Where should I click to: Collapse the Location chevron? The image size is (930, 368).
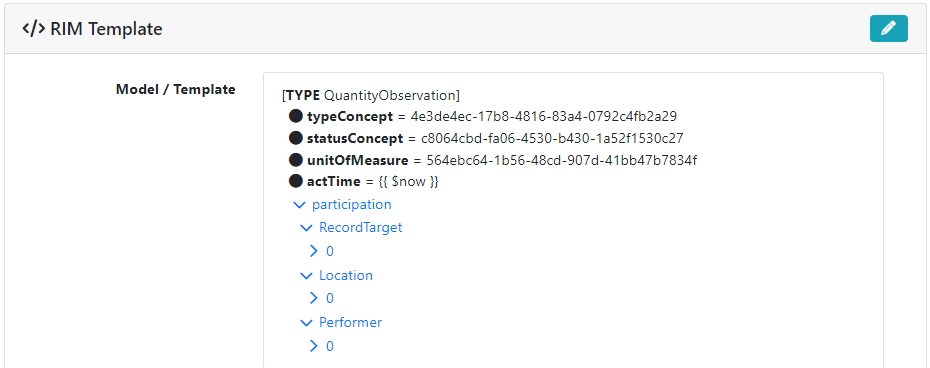click(x=306, y=276)
